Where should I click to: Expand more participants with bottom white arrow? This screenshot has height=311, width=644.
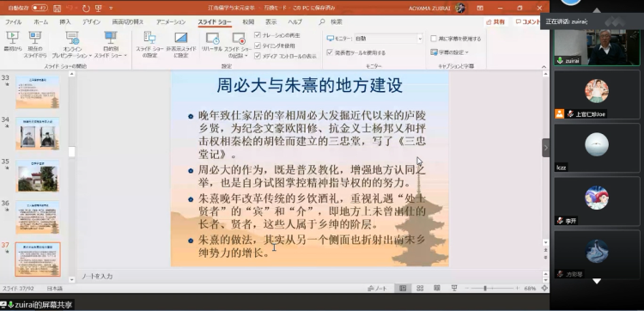pos(597,282)
